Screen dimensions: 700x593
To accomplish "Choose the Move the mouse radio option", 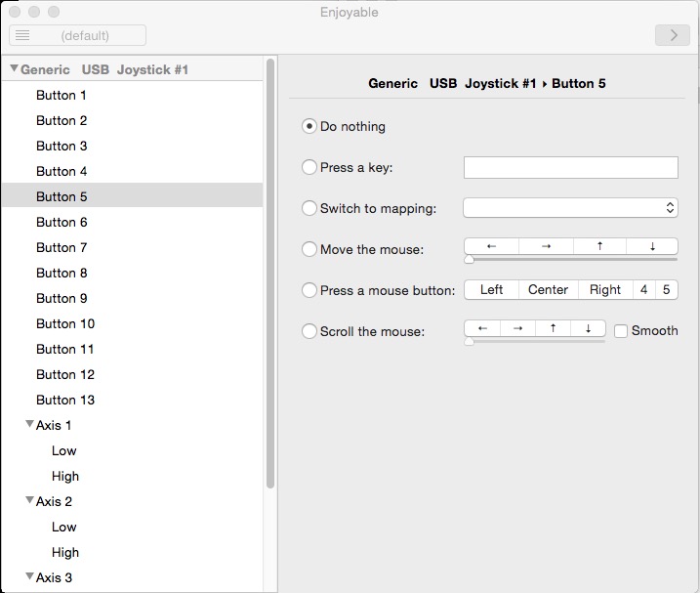I will coord(309,249).
